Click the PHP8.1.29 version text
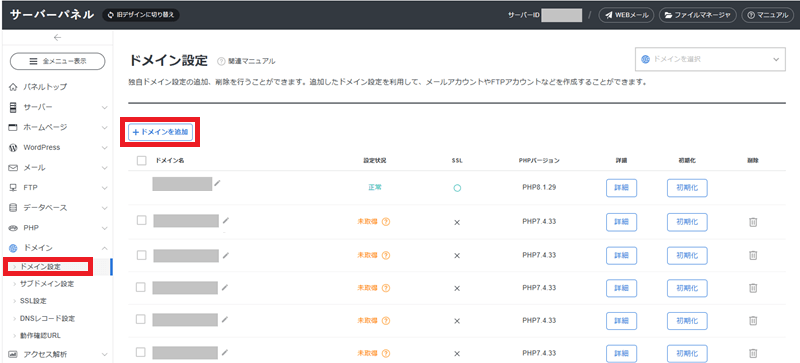800x363 pixels. click(539, 187)
